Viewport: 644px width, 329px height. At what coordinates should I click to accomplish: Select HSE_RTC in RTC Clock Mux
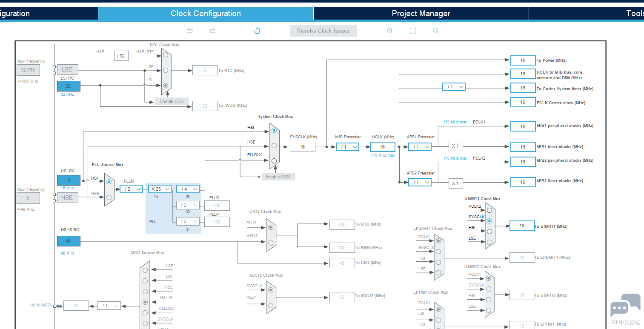[166, 55]
